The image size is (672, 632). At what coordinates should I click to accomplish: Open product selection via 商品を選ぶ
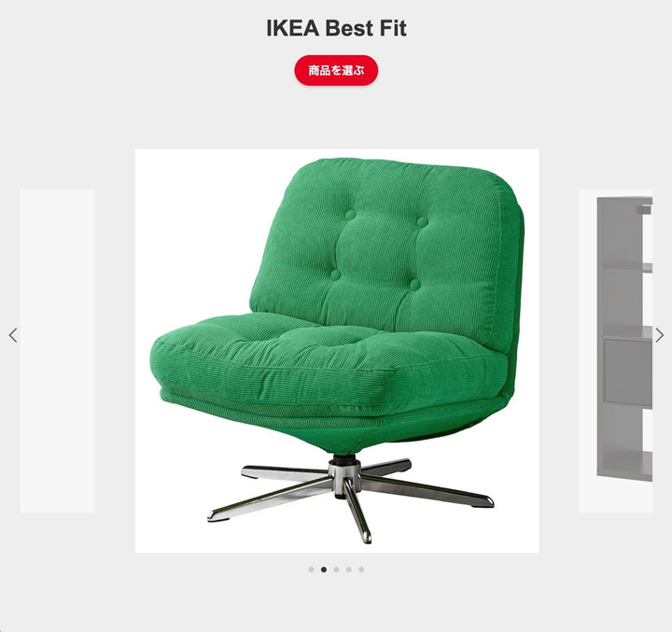336,70
